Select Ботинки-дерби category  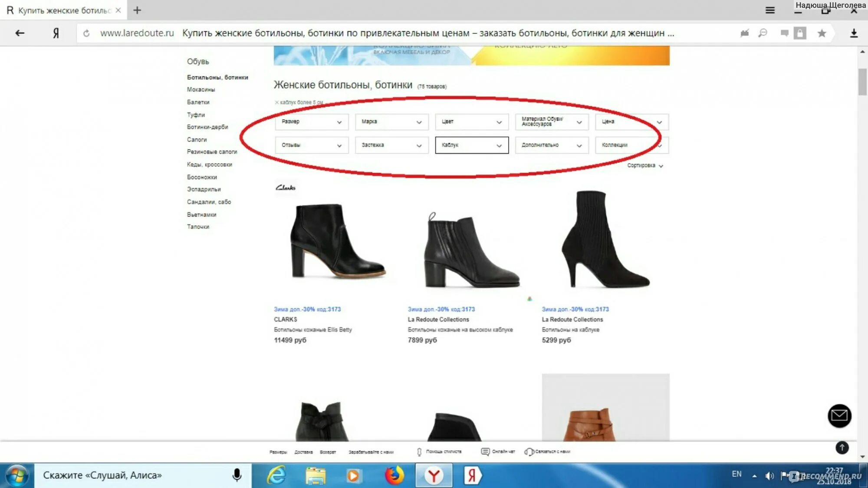coord(207,127)
